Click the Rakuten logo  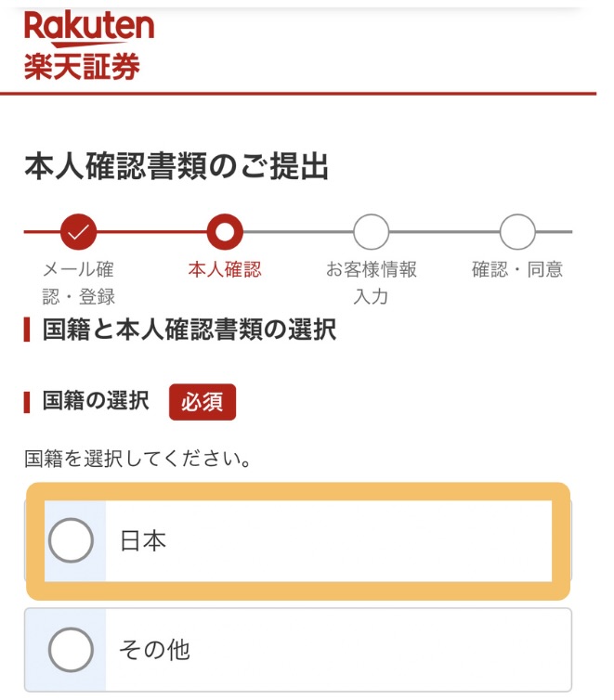tap(89, 26)
